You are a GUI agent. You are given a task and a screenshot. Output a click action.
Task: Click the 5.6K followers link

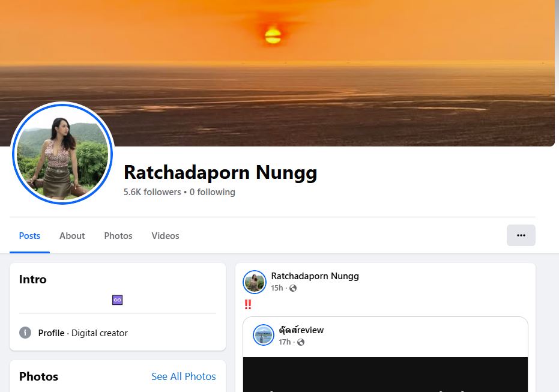pos(153,192)
